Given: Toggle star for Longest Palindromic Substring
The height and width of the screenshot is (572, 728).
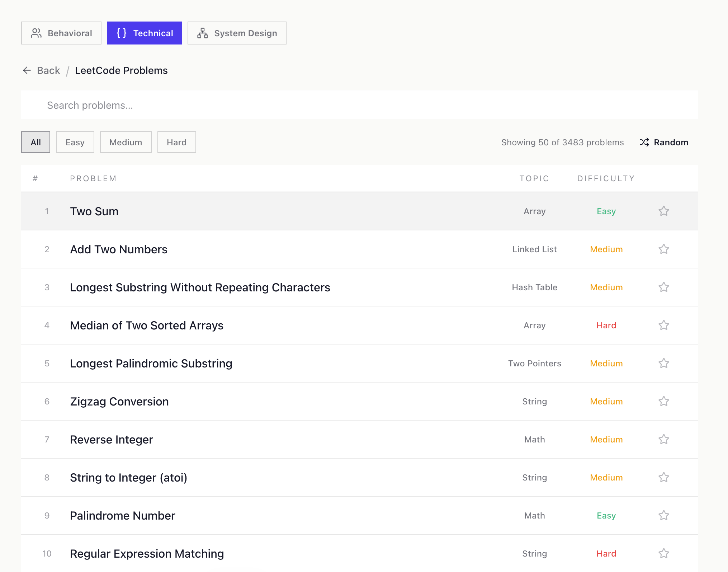Looking at the screenshot, I should click(663, 363).
